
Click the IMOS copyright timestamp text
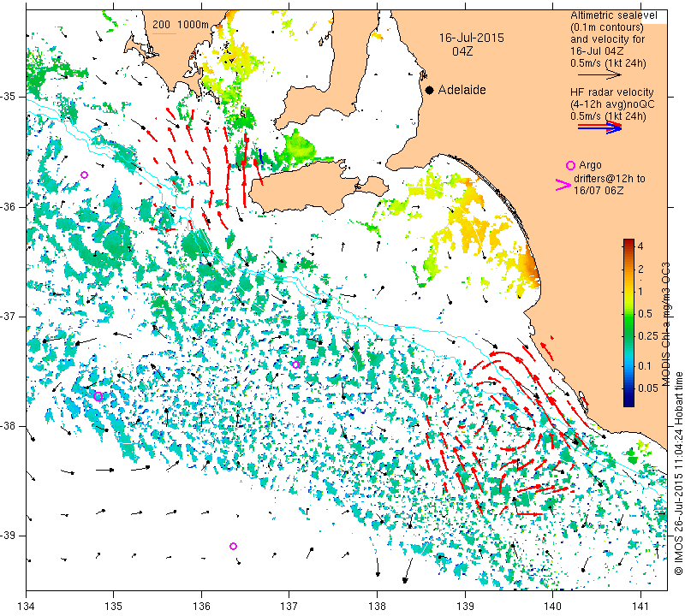(678, 472)
